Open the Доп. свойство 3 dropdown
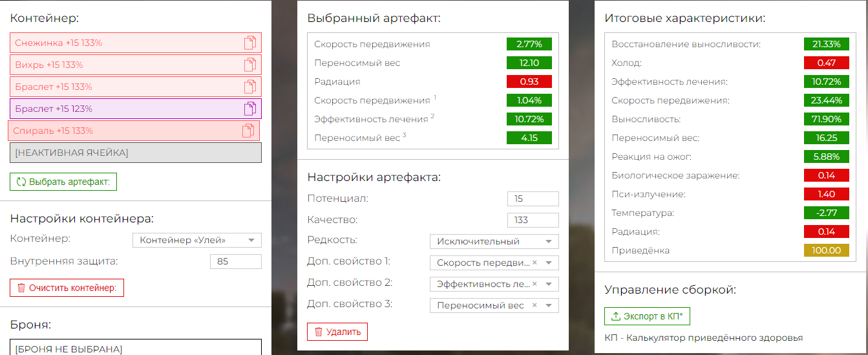 [494, 305]
